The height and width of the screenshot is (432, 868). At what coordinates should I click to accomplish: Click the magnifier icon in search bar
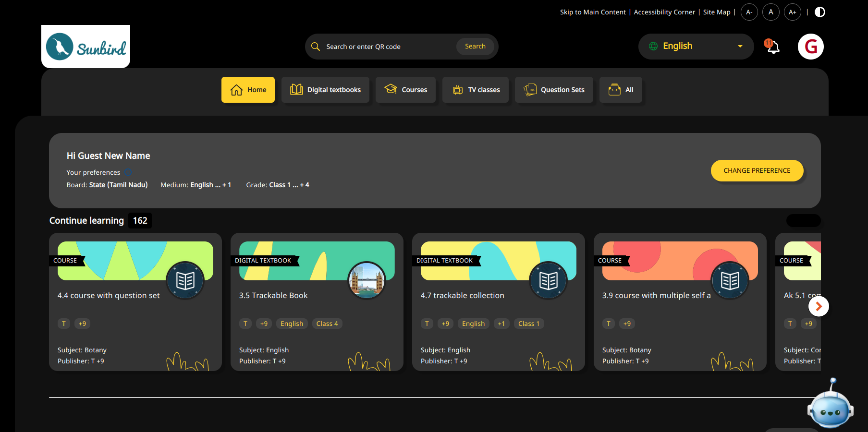click(x=316, y=47)
